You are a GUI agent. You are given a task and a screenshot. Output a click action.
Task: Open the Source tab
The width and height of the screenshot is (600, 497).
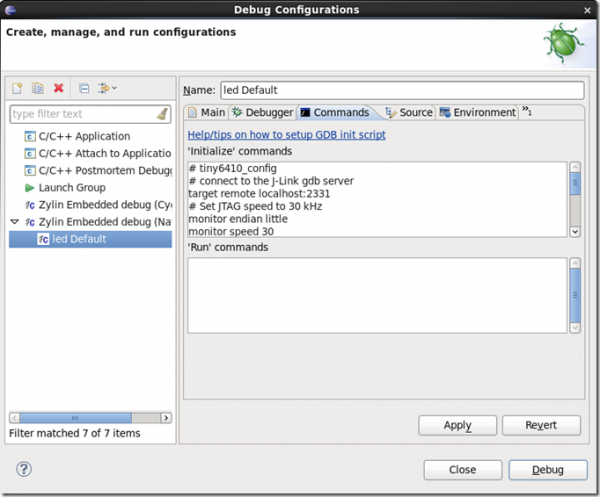coord(409,113)
